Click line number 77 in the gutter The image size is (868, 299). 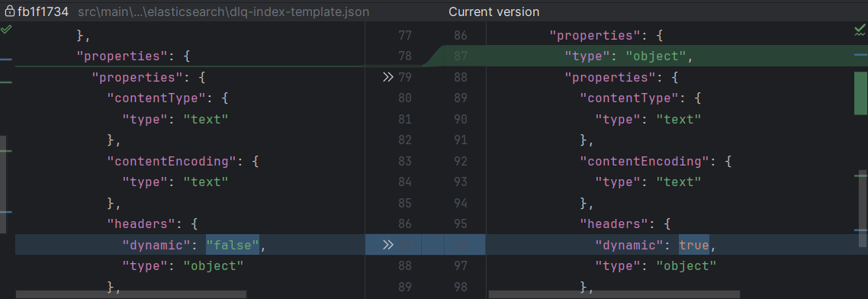coord(405,35)
